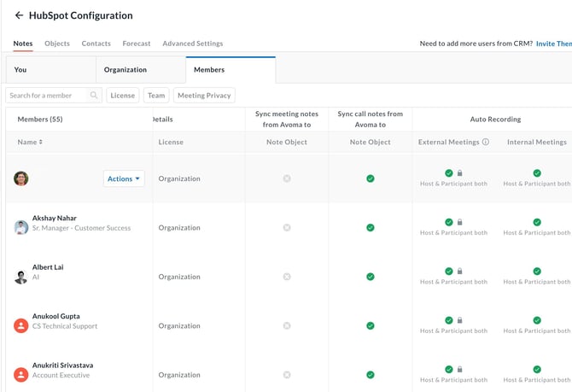Open the License filter dropdown
Screen dimensions: 572x392
click(123, 96)
